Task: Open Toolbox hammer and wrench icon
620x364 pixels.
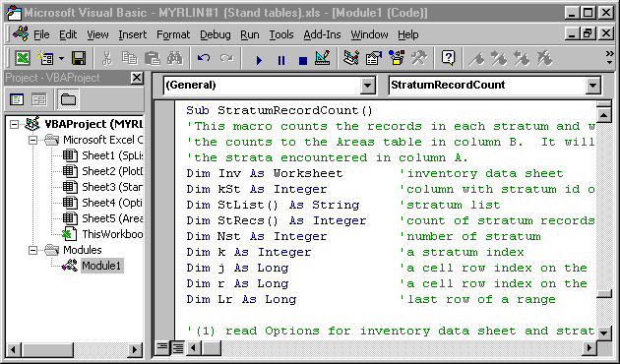Action: pos(418,59)
